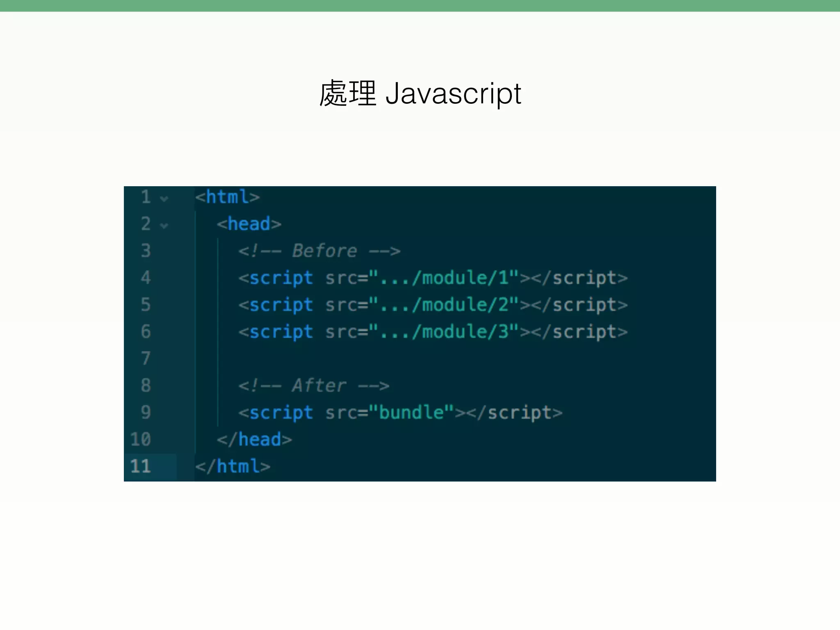This screenshot has height=630, width=840.
Task: Collapse the head fold arrow on line 2
Action: (164, 226)
